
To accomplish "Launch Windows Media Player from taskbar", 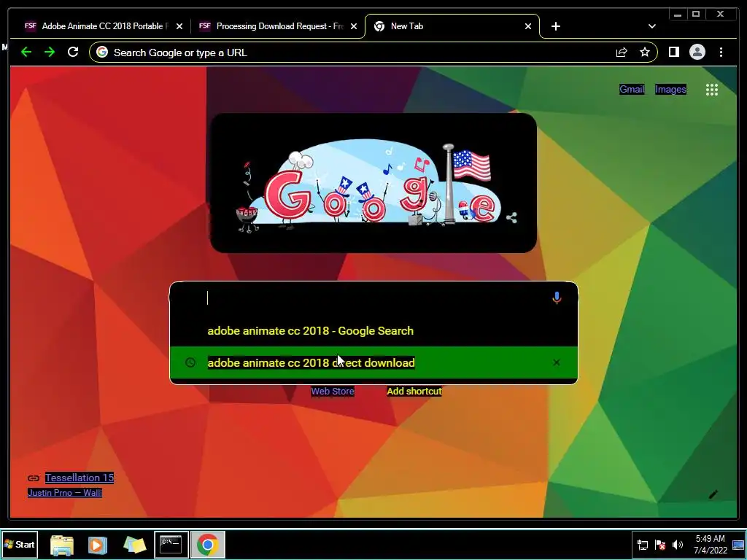I will (98, 544).
